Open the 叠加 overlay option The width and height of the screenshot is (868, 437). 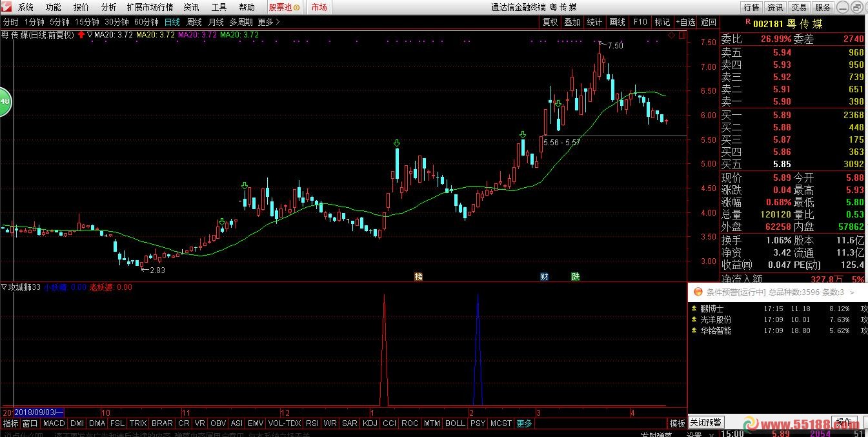click(572, 22)
